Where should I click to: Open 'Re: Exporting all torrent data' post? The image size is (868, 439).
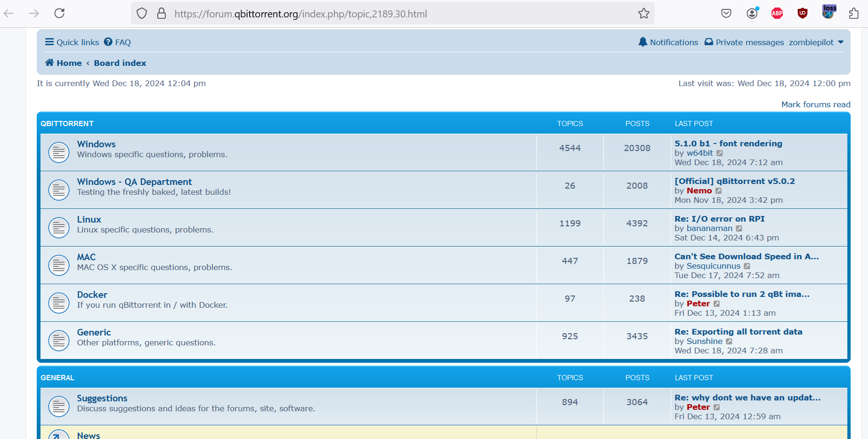point(738,332)
